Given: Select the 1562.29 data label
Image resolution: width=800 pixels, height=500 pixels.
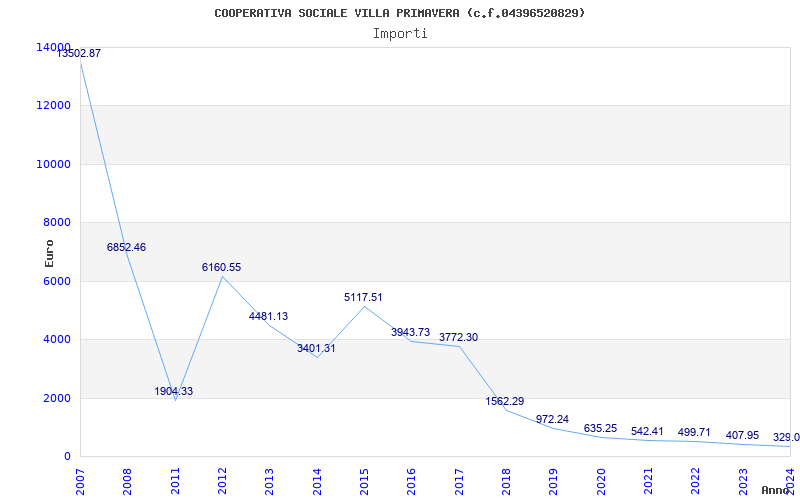Looking at the screenshot, I should pos(505,402).
